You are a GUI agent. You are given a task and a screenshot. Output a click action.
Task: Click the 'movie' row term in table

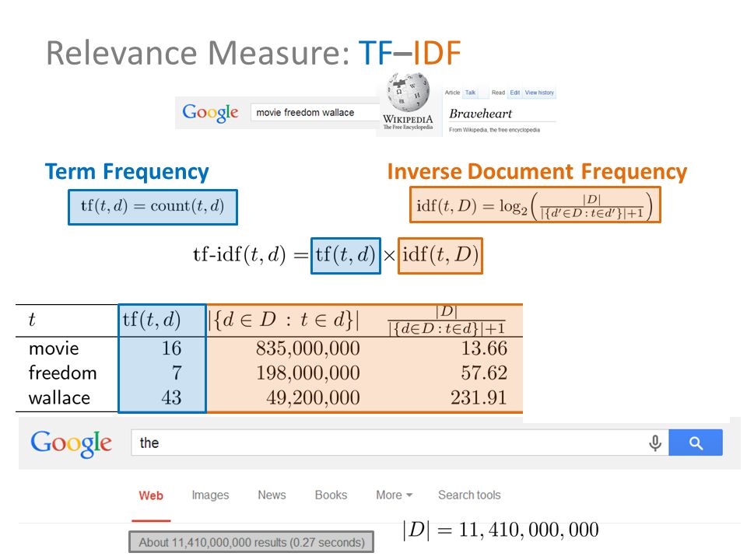pyautogui.click(x=54, y=348)
